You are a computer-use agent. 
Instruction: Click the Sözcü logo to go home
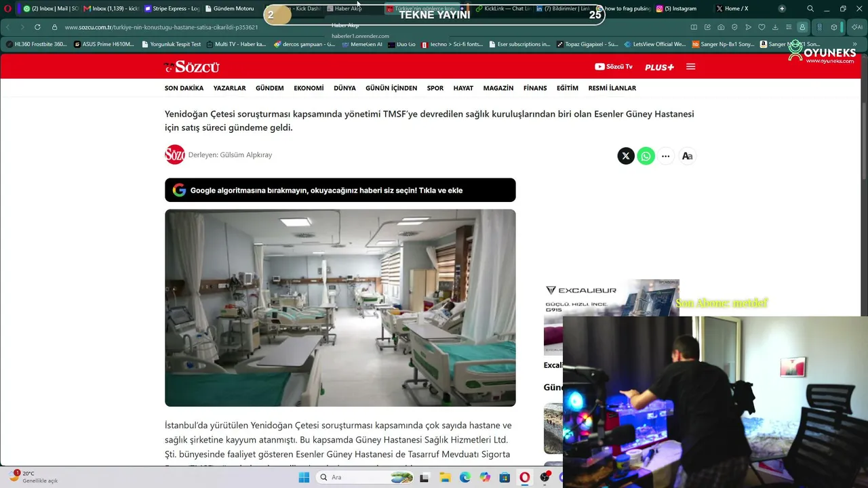191,66
